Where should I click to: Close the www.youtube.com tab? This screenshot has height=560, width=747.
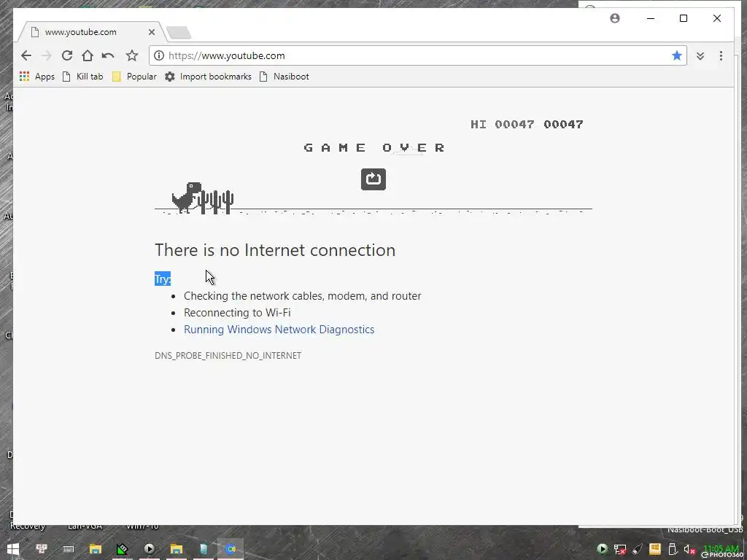pos(152,32)
